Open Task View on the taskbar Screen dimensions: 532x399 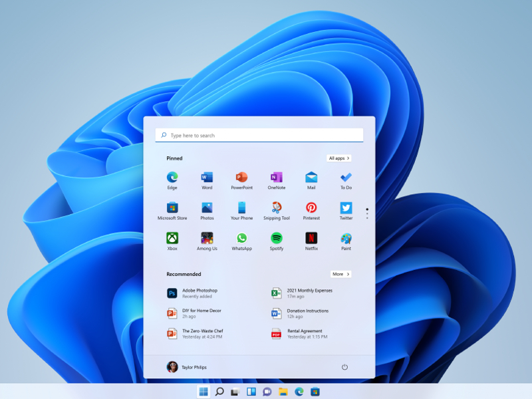tap(235, 392)
